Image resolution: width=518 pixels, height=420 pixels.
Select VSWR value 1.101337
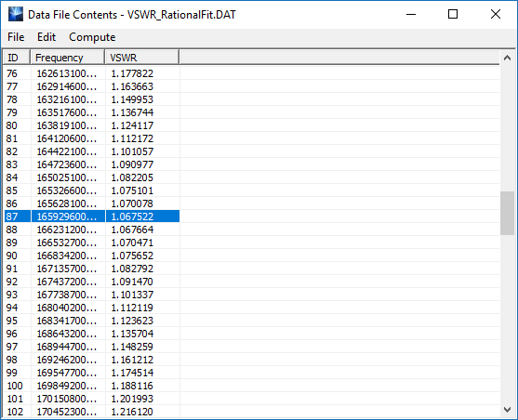132,295
